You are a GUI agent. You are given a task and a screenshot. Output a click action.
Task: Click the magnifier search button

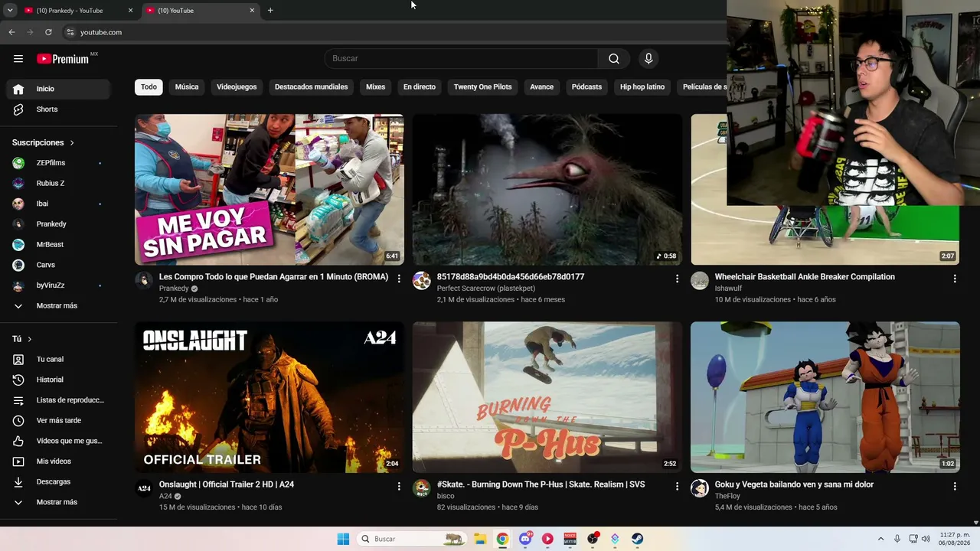pos(614,59)
